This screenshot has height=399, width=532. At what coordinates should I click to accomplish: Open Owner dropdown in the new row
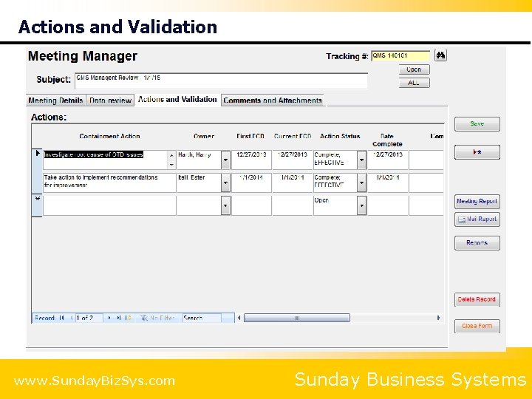225,205
